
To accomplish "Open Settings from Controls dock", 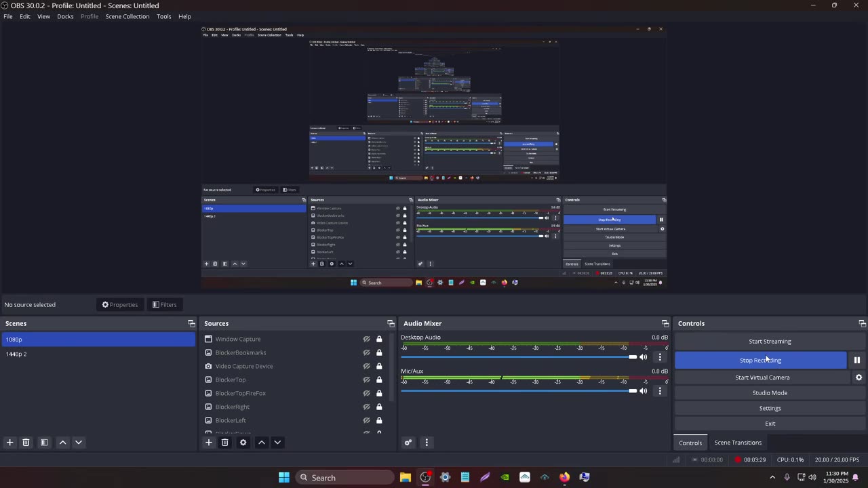I will click(770, 408).
